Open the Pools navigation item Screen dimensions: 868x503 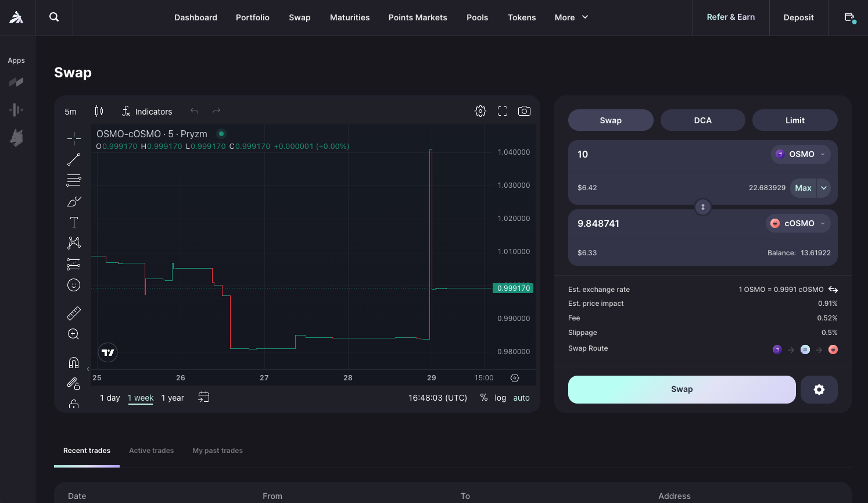click(478, 17)
